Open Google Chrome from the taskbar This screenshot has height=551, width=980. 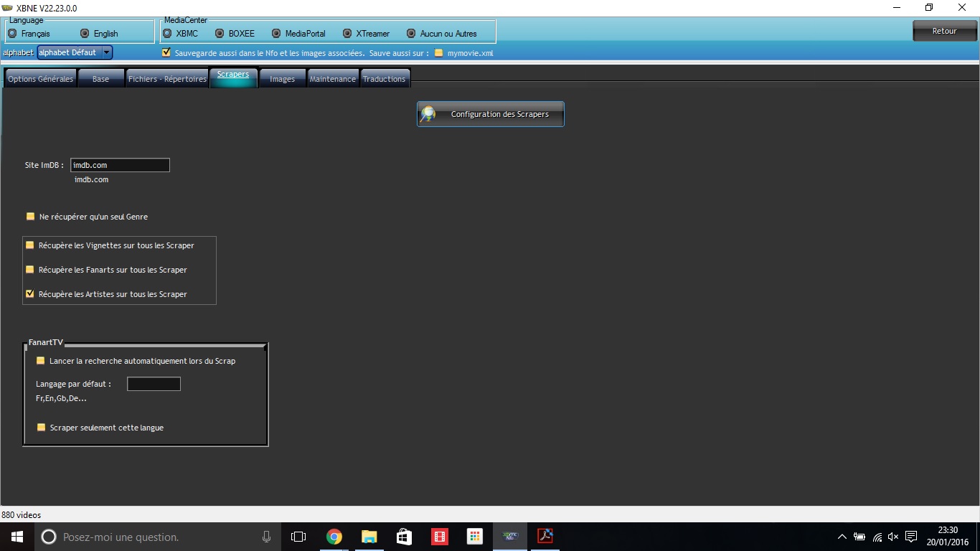point(334,537)
